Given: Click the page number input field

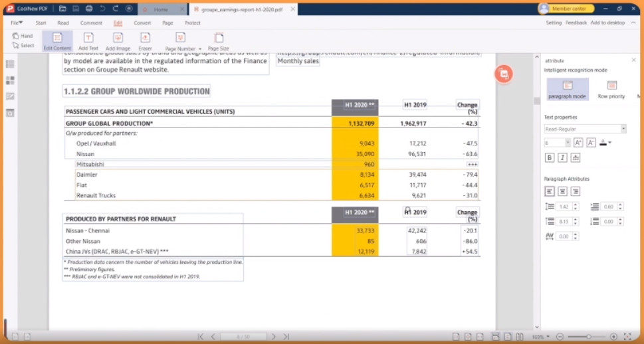Looking at the screenshot, I should coord(243,337).
